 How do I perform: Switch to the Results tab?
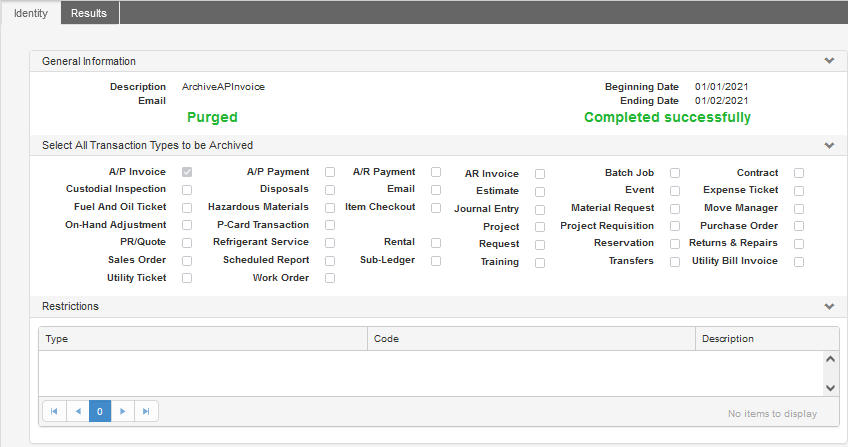click(x=89, y=12)
